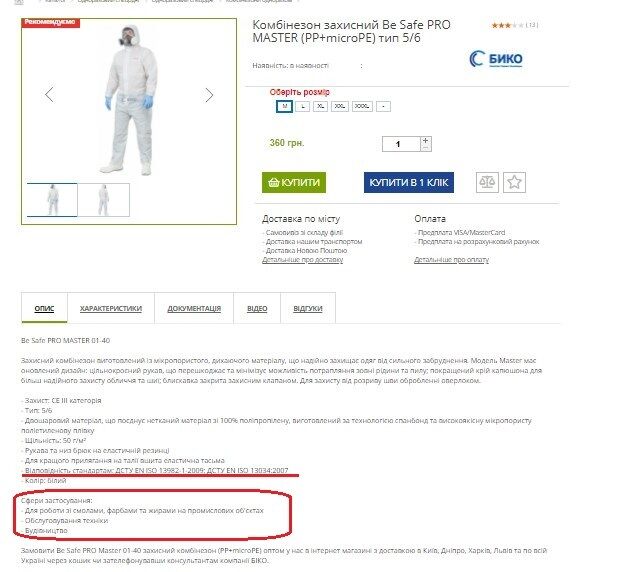
Task: Select size M option
Action: [x=284, y=106]
